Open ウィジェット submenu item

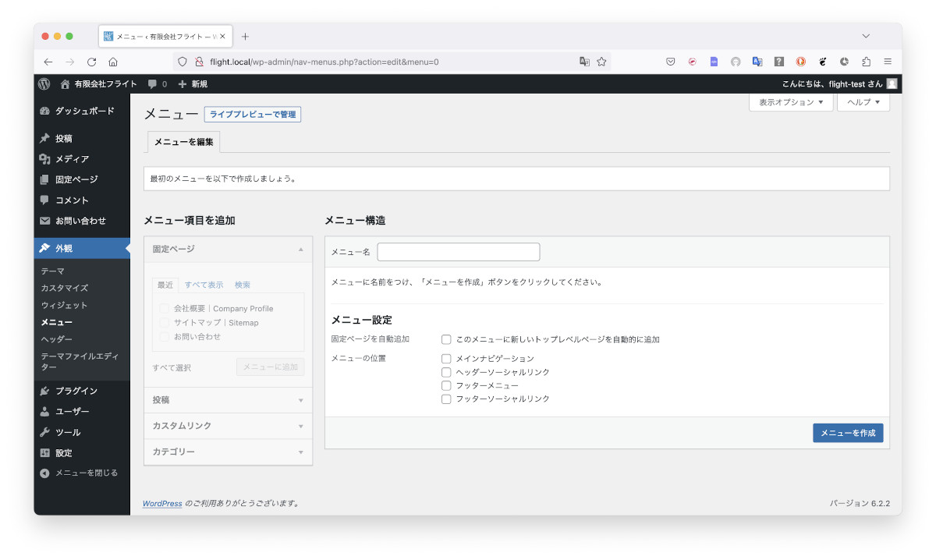pos(64,306)
